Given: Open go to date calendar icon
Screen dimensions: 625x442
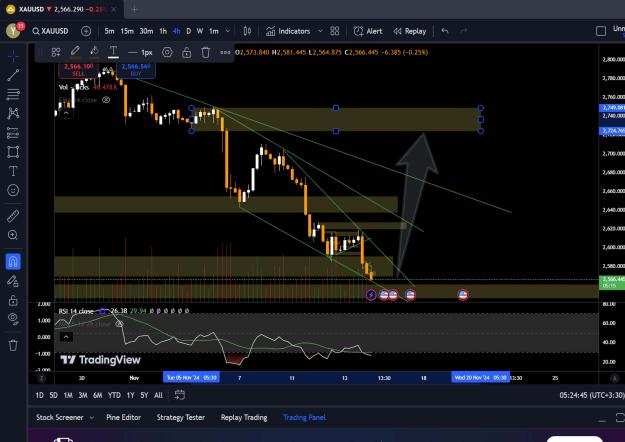Looking at the screenshot, I should [x=180, y=395].
